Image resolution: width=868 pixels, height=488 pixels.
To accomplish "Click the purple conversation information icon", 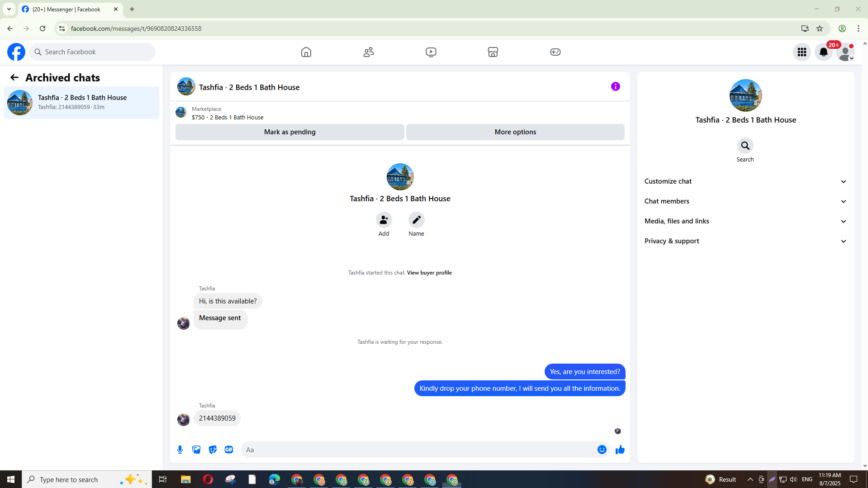I will (616, 86).
